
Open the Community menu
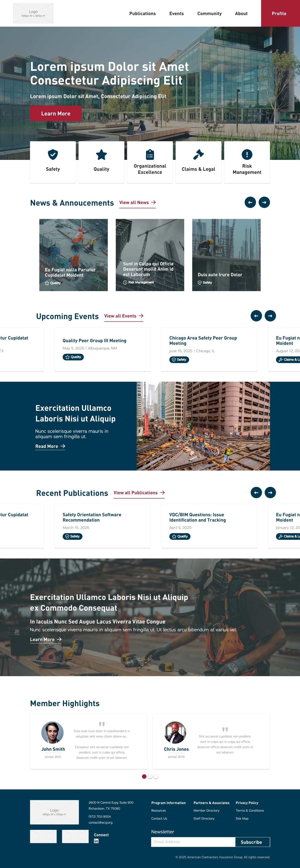210,14
